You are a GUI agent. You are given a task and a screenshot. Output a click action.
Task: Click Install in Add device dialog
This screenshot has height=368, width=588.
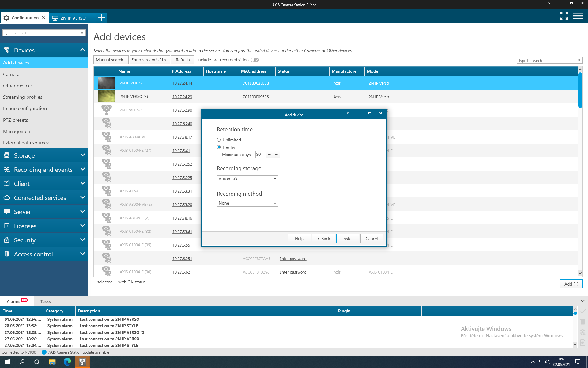tap(348, 239)
